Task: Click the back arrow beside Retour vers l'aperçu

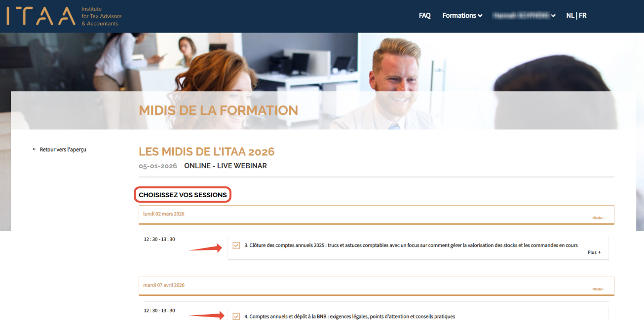Action: pyautogui.click(x=34, y=149)
